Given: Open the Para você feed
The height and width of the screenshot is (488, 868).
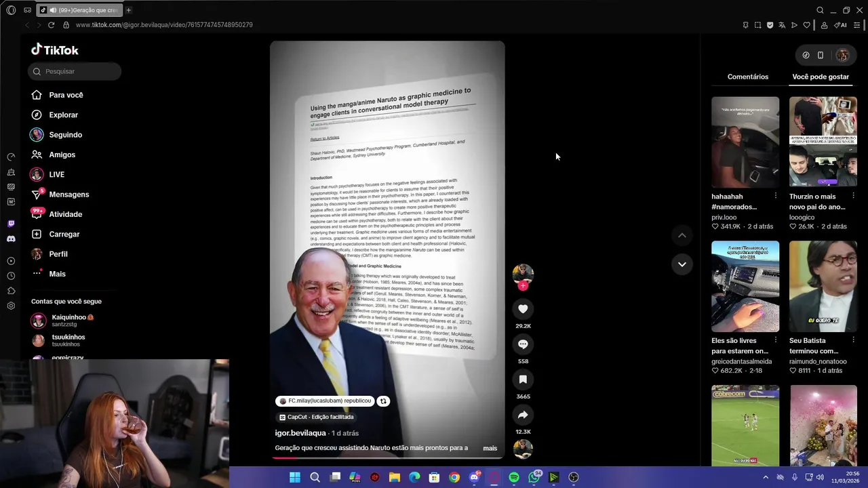Looking at the screenshot, I should pos(57,95).
